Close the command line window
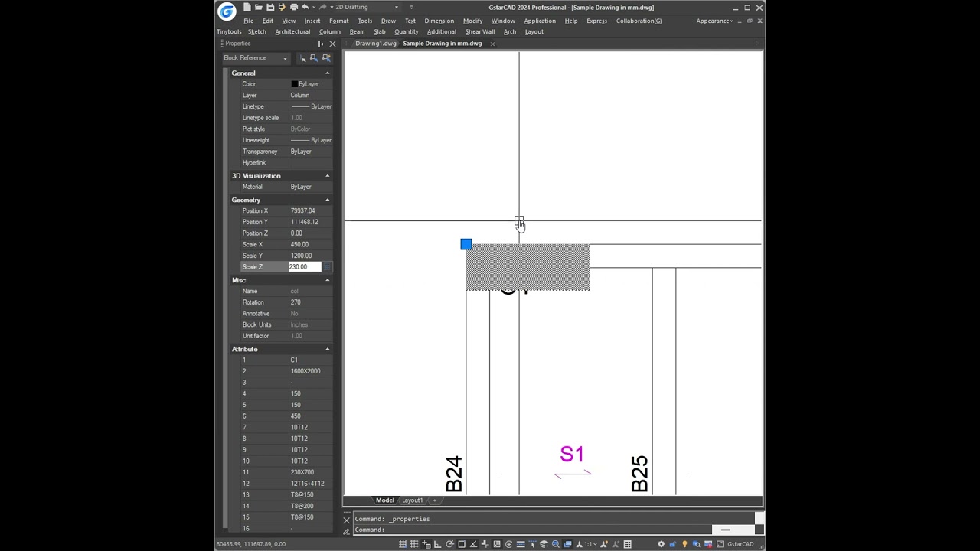This screenshot has height=551, width=980. [346, 520]
